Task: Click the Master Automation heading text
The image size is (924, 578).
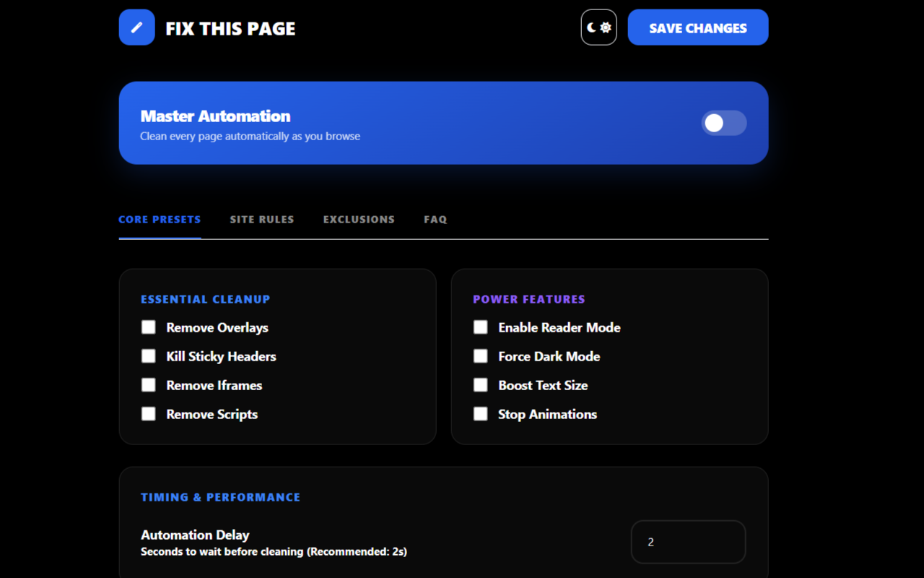Action: pyautogui.click(x=215, y=116)
